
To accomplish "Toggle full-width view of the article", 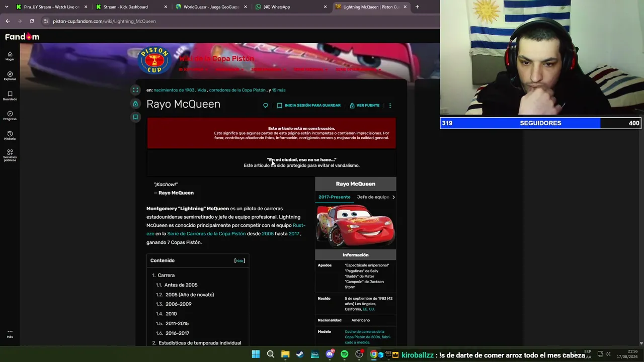I will pyautogui.click(x=135, y=90).
